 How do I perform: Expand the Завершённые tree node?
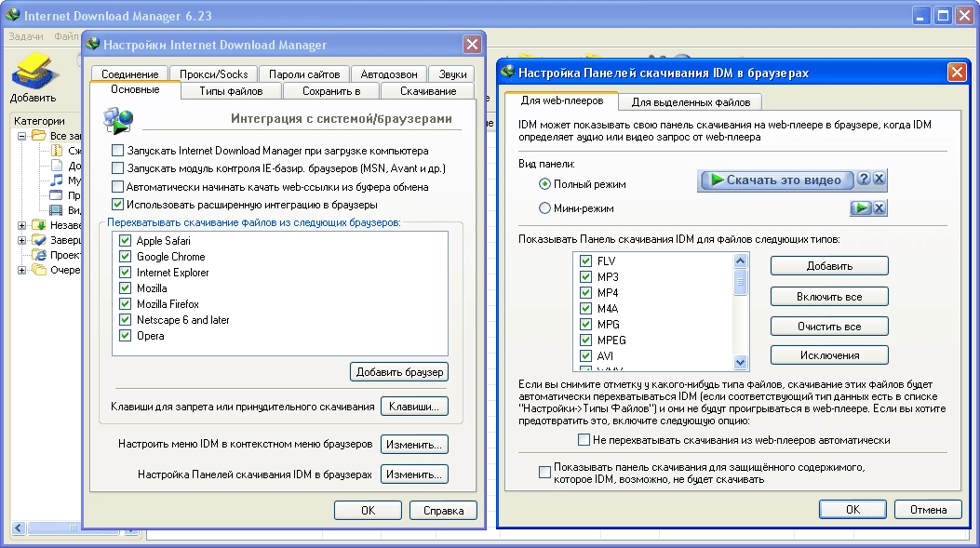[22, 240]
